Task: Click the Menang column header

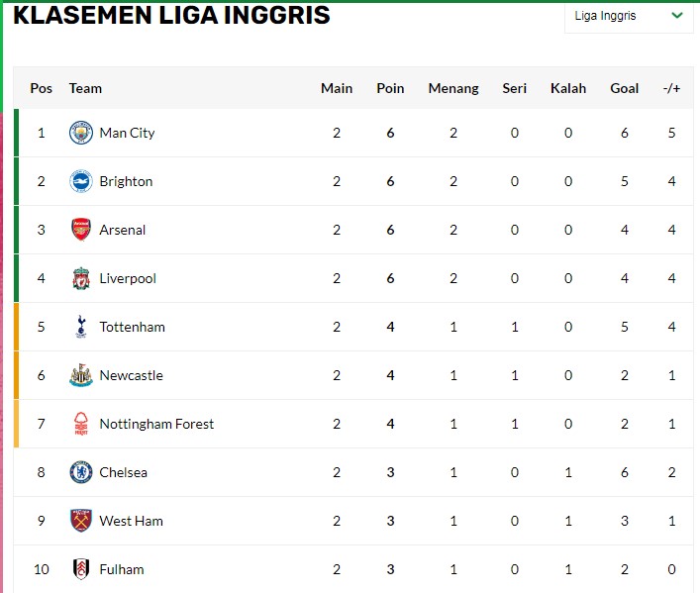Action: point(453,88)
